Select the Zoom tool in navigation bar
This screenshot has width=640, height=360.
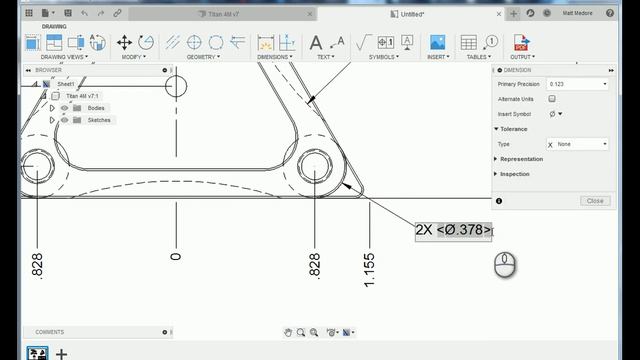coord(301,333)
